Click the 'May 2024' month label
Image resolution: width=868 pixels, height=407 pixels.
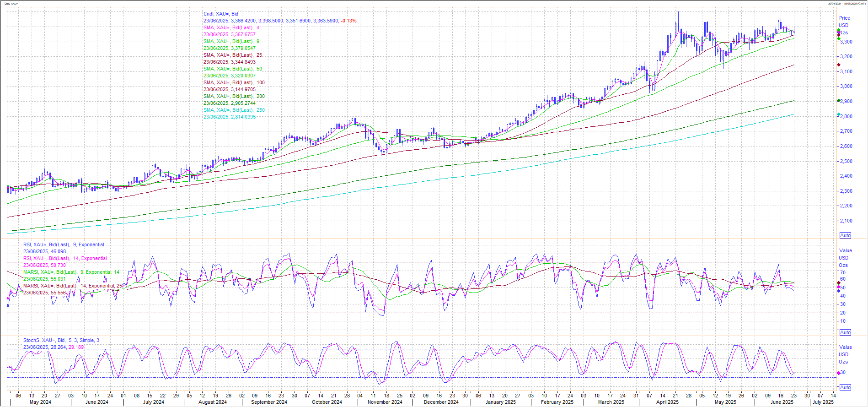tap(40, 402)
